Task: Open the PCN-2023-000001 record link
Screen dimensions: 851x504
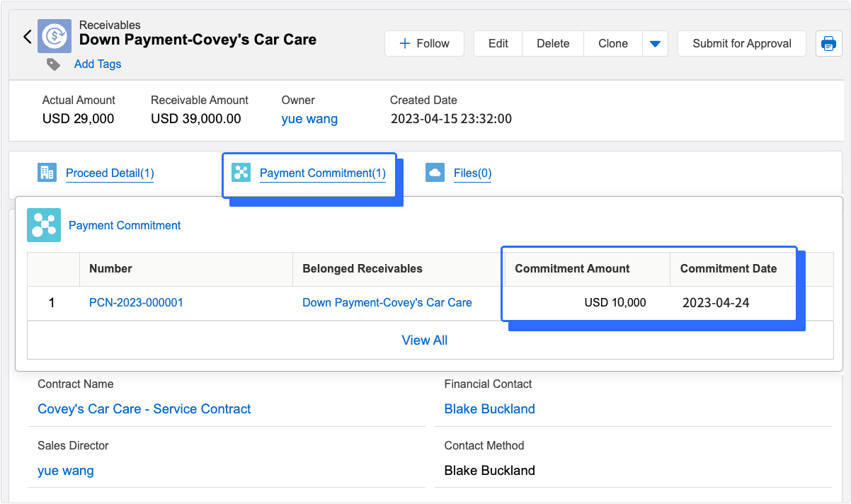Action: click(x=136, y=302)
